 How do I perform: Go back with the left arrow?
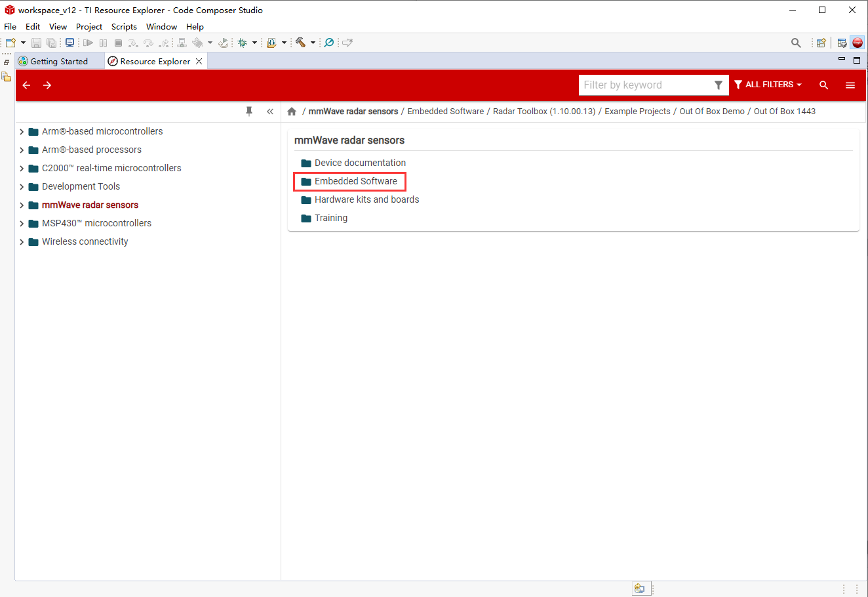[26, 85]
